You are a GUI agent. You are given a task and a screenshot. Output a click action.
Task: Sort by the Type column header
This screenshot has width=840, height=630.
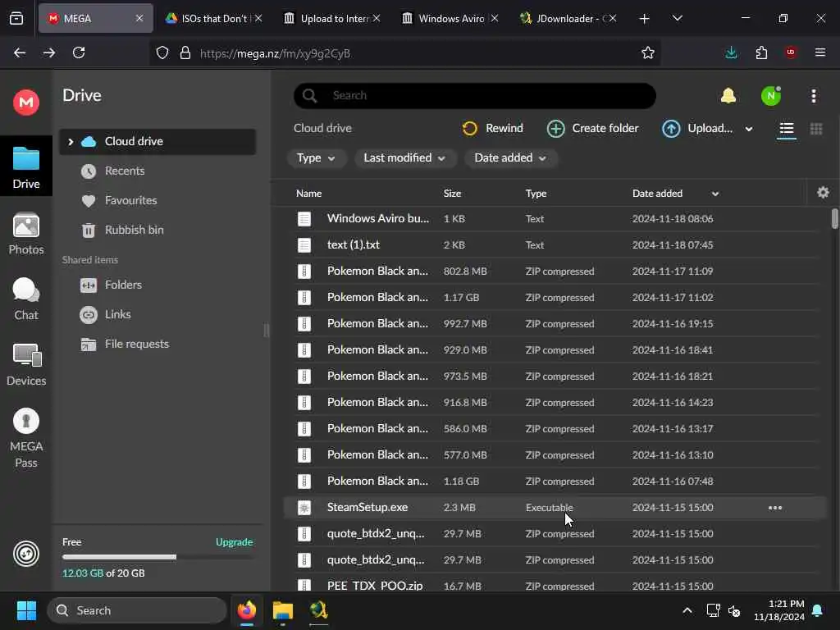(x=536, y=194)
